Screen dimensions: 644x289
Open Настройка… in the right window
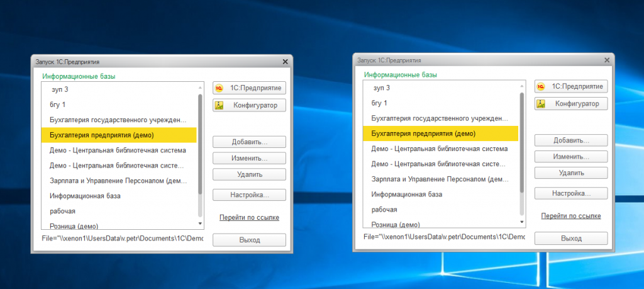tap(571, 193)
